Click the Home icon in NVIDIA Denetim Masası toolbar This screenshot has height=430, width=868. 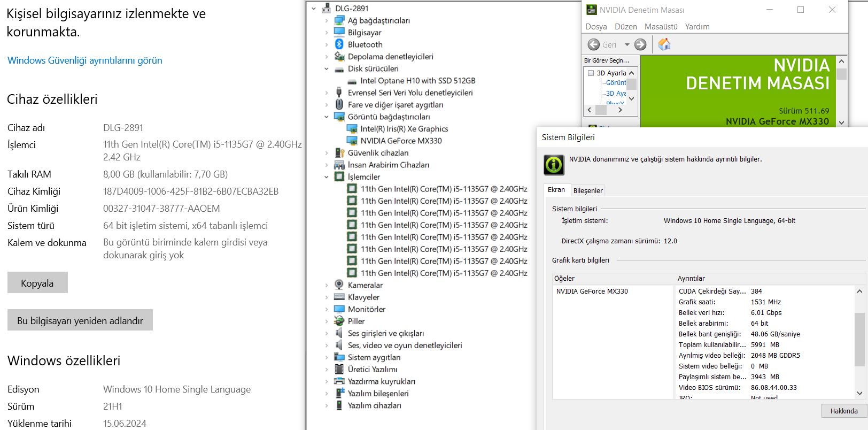[664, 44]
